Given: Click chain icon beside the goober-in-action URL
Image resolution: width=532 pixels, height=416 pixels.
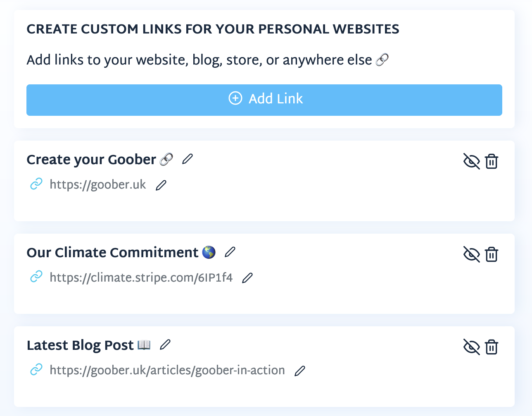Looking at the screenshot, I should pyautogui.click(x=36, y=370).
